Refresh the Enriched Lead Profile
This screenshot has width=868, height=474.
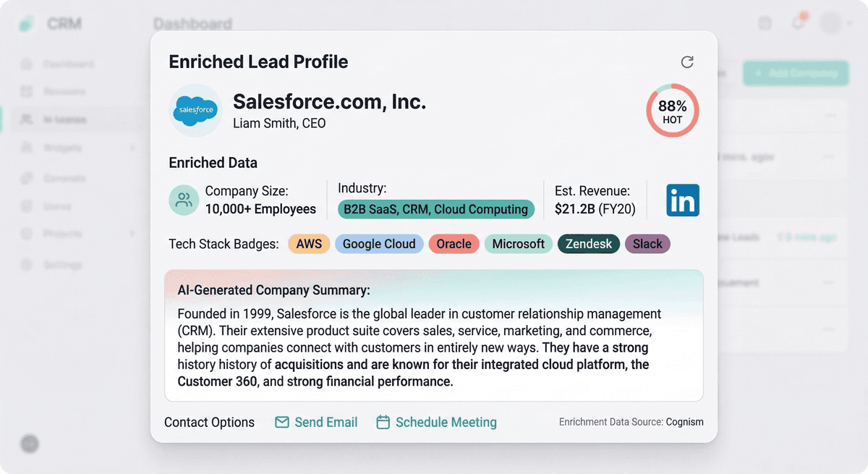[x=687, y=62]
